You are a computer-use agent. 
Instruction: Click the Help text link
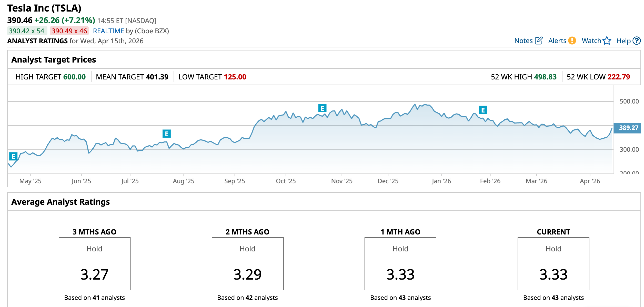623,41
